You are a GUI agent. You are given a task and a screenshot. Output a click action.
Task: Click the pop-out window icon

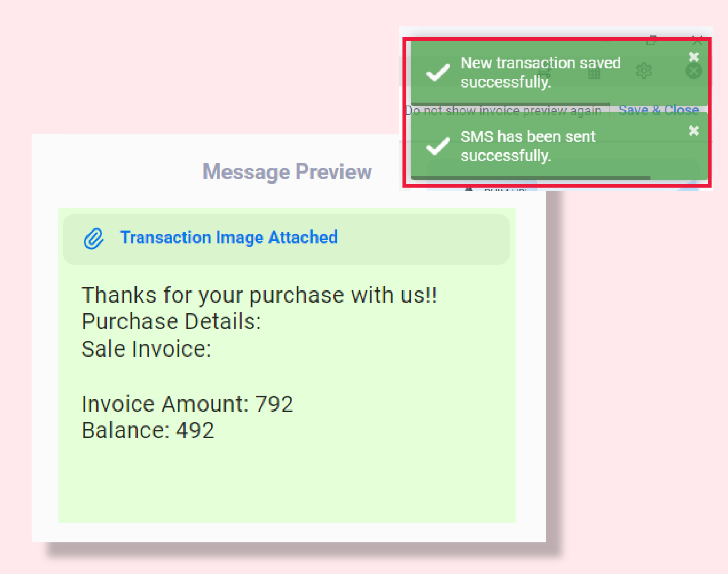(x=651, y=41)
